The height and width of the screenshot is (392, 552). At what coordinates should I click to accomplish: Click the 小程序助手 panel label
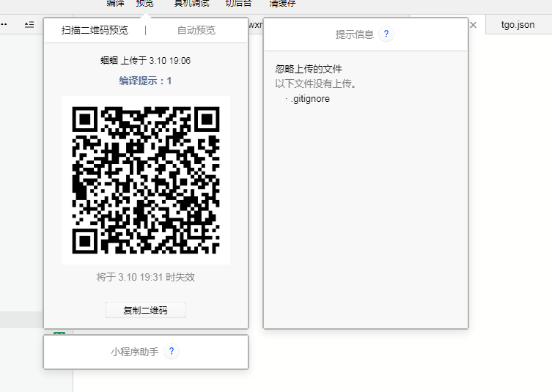(135, 352)
